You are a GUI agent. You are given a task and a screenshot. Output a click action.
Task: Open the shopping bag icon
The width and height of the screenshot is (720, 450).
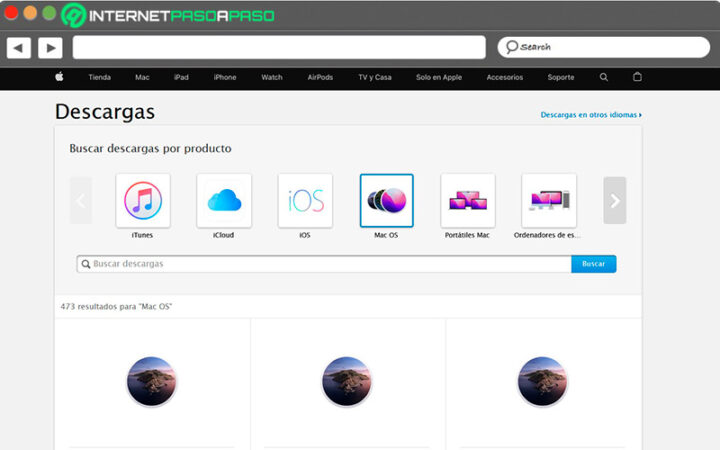(637, 77)
